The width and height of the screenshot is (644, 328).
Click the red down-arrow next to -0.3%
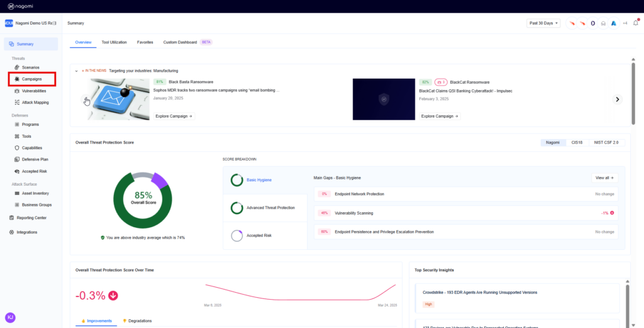coord(113,295)
